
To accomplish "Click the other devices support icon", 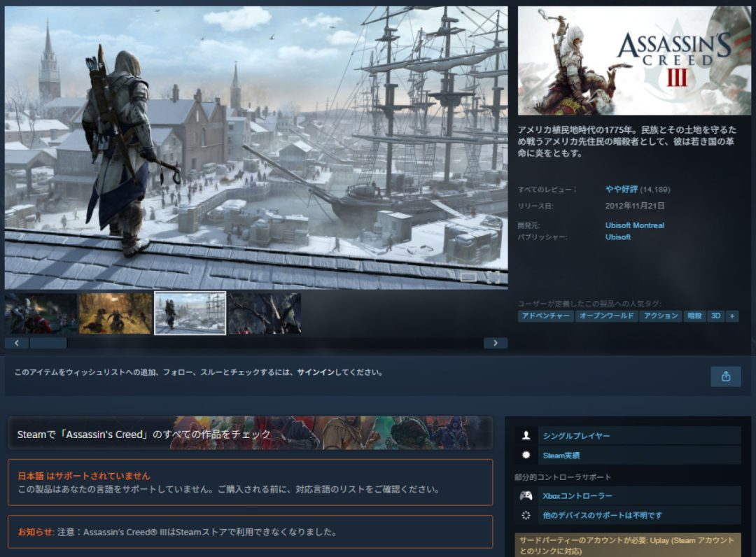I will click(x=526, y=516).
